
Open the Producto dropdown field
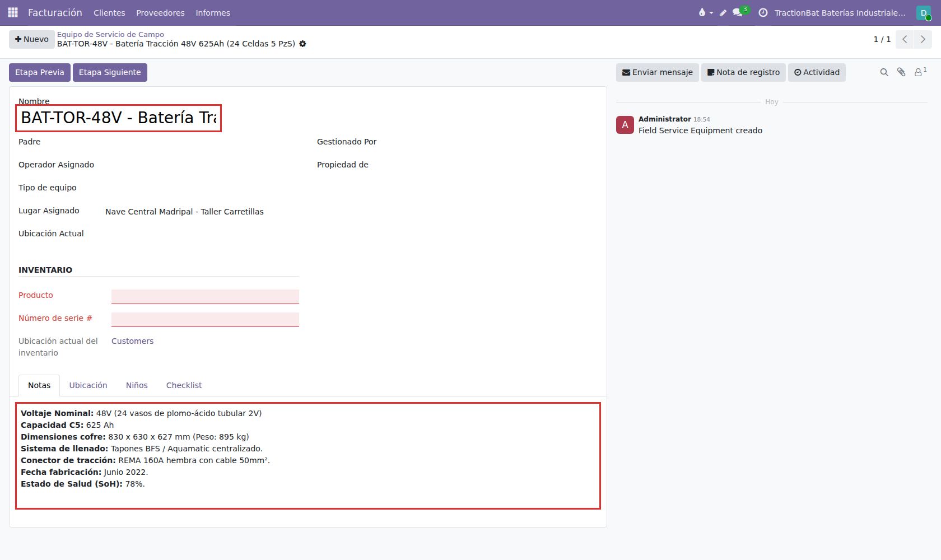point(205,296)
